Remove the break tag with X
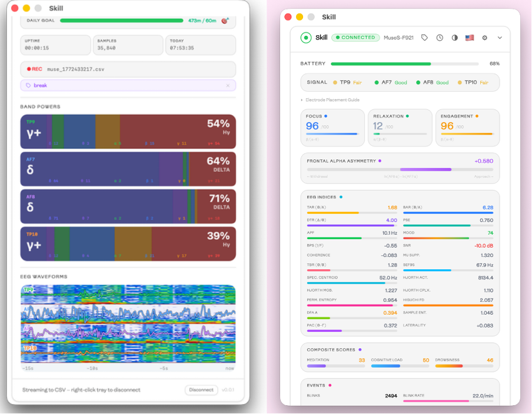Screen dimensions: 532x414 click(x=228, y=85)
